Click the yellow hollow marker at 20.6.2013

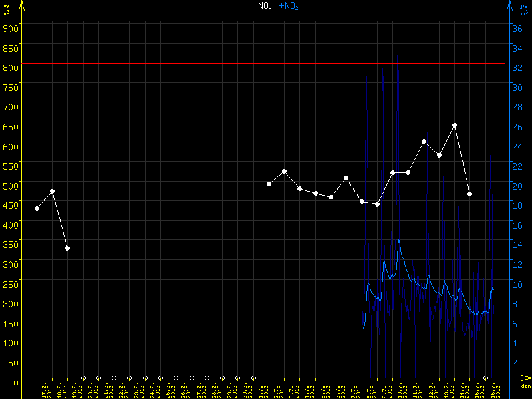tap(83, 378)
